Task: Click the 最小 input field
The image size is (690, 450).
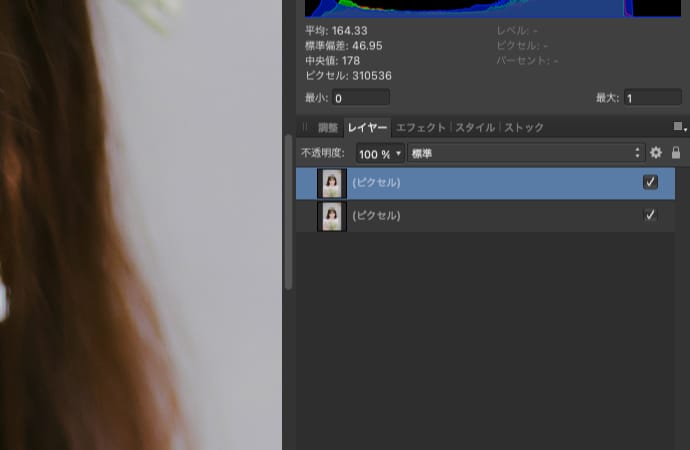Action: pos(360,98)
